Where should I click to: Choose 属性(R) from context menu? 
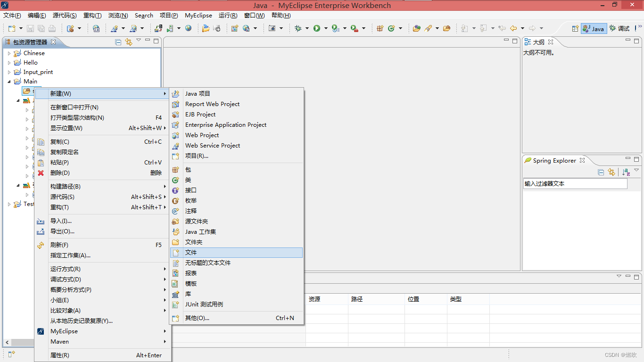[102, 355]
